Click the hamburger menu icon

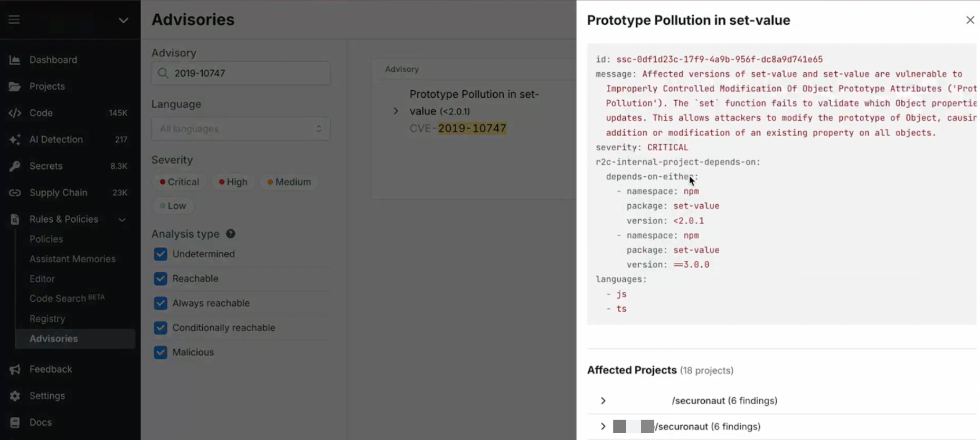click(x=14, y=20)
